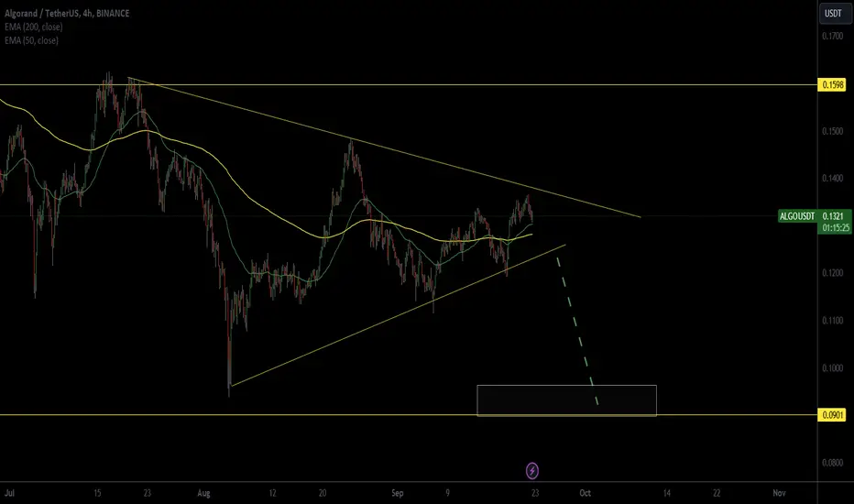The height and width of the screenshot is (504, 854).
Task: Select the black target rectangle drawing
Action: point(566,400)
